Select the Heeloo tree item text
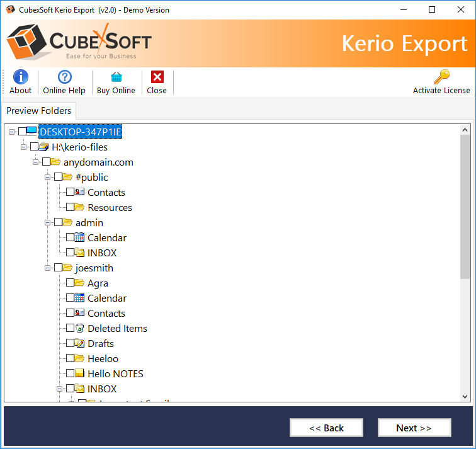This screenshot has width=476, height=449. click(x=103, y=358)
